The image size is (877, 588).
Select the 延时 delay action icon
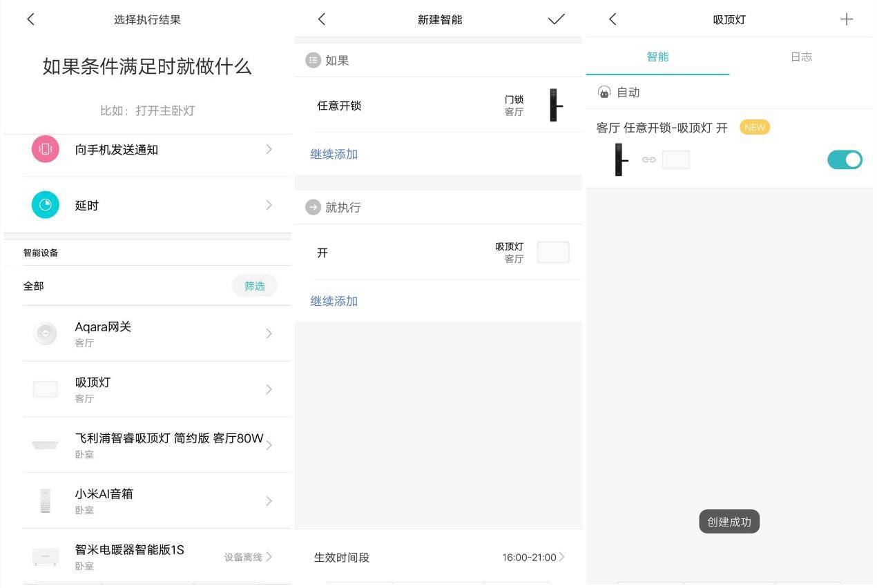(45, 204)
